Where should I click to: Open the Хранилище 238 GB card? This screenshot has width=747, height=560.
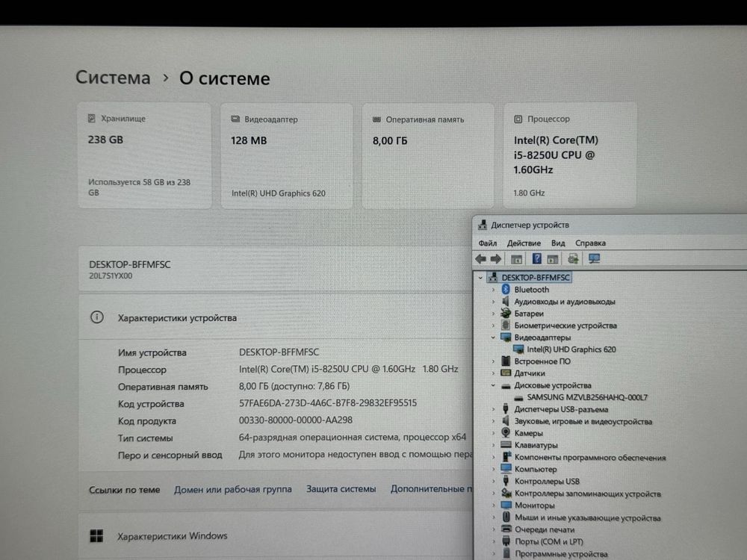coord(144,155)
